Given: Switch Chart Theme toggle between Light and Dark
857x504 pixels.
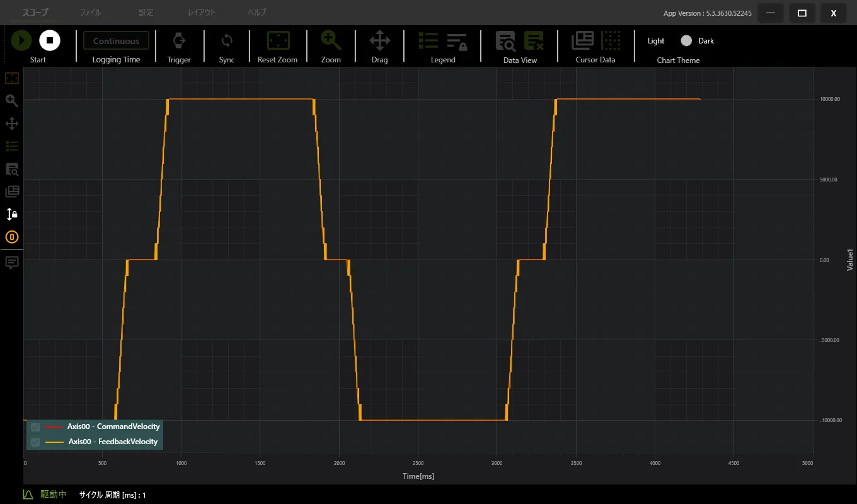Looking at the screenshot, I should 686,41.
